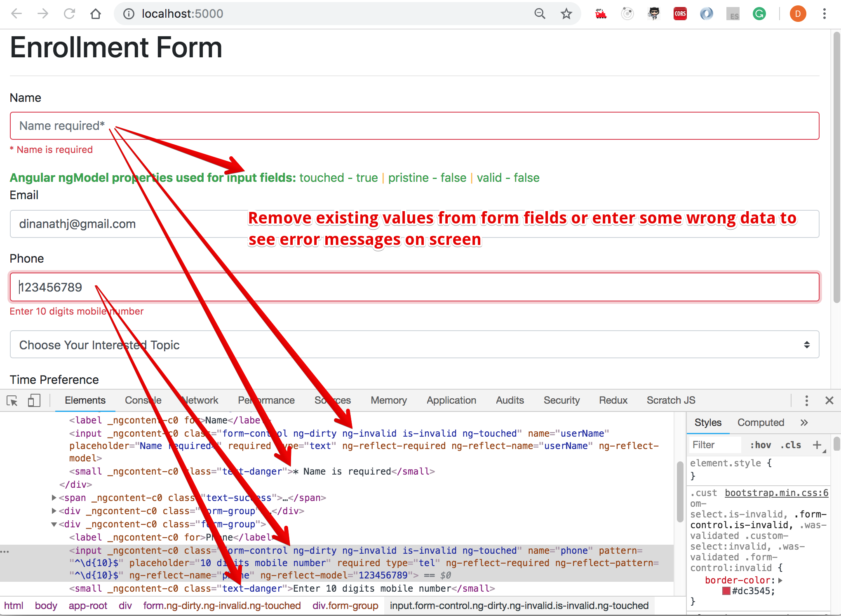841x616 pixels.
Task: Collapse the Phone form-group div node
Action: 54,524
